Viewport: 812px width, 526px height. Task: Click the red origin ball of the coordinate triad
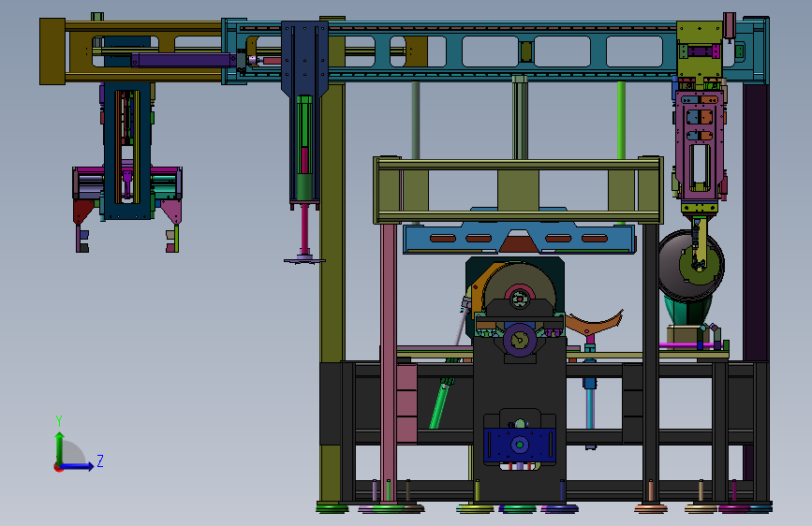coord(57,467)
